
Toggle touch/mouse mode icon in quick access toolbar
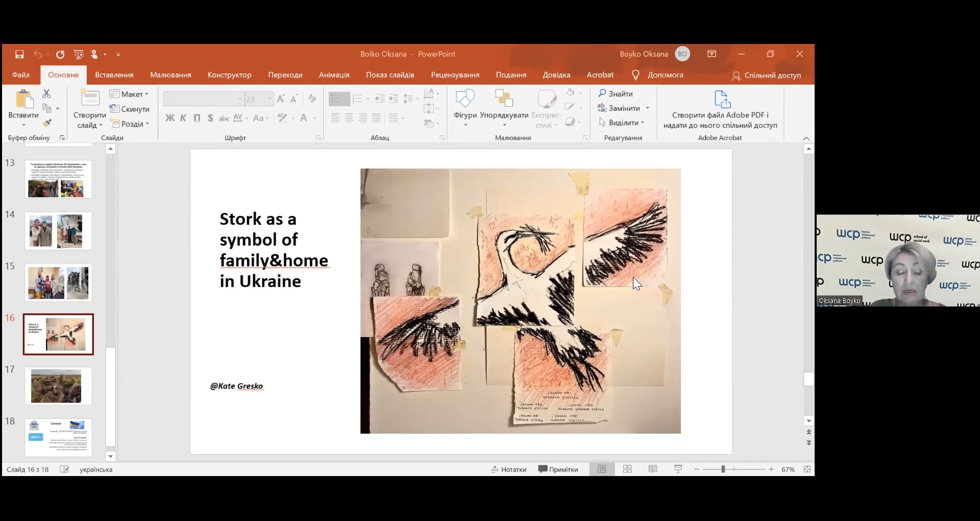[x=94, y=54]
